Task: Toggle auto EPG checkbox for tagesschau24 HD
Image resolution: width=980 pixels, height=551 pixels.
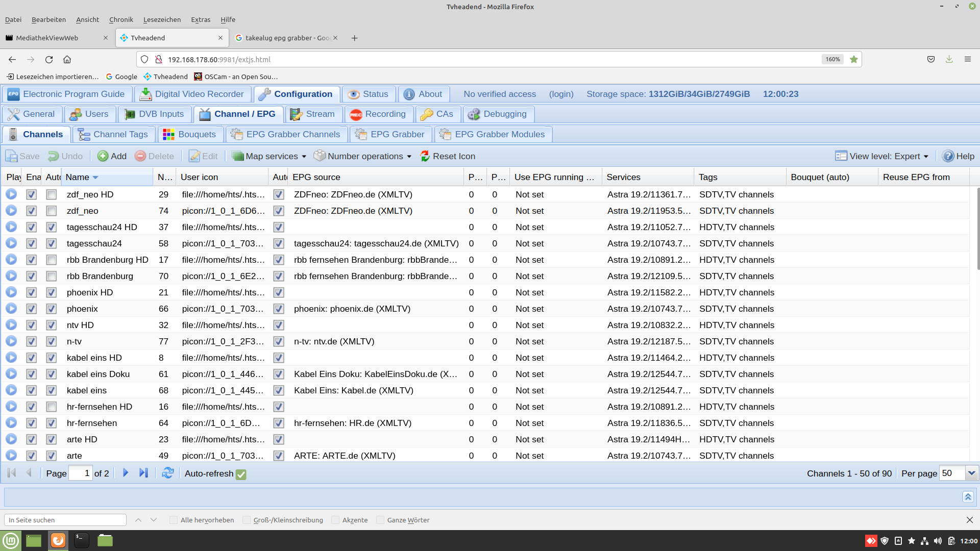Action: click(x=278, y=227)
